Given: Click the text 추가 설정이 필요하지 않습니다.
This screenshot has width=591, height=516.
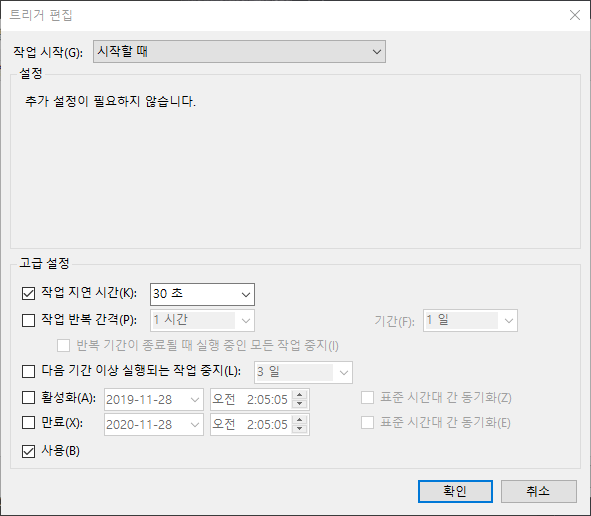Looking at the screenshot, I should (x=110, y=101).
